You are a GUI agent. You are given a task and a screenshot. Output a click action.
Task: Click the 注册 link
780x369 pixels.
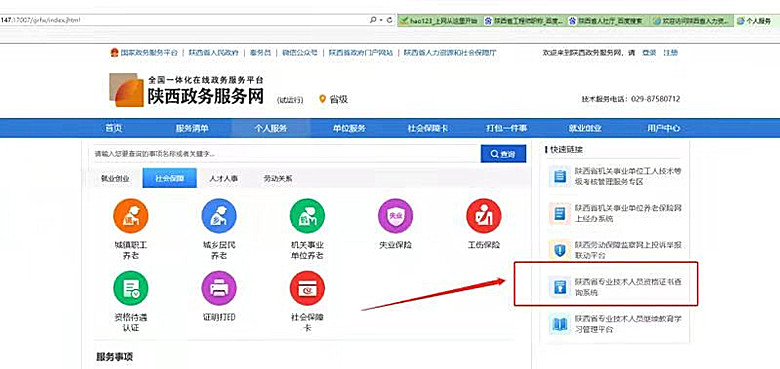[x=670, y=53]
